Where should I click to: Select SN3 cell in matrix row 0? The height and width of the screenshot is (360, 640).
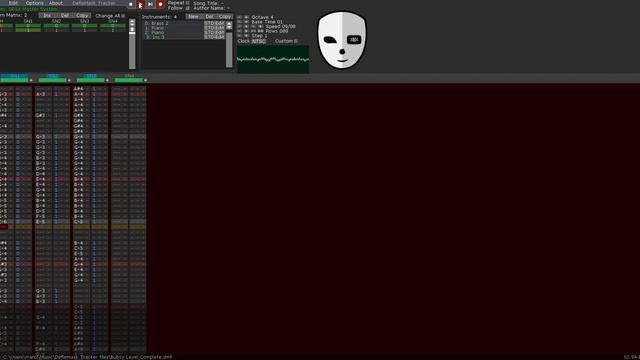pos(84,26)
